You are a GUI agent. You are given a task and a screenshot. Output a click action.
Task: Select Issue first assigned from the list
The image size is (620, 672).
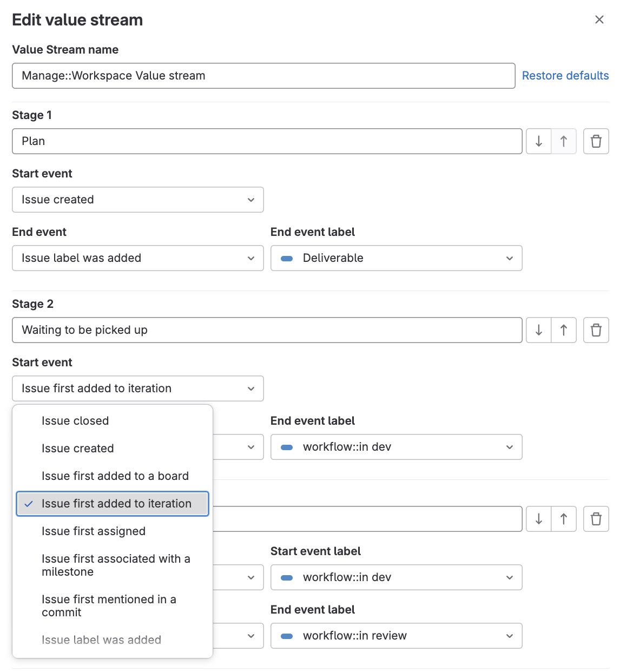(x=93, y=531)
